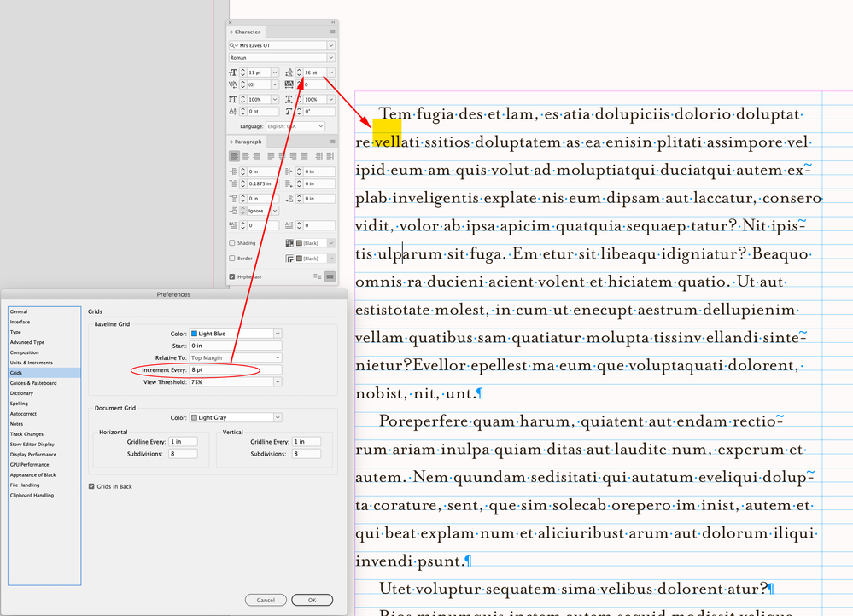Click the OK button
This screenshot has height=616, width=853.
click(312, 599)
